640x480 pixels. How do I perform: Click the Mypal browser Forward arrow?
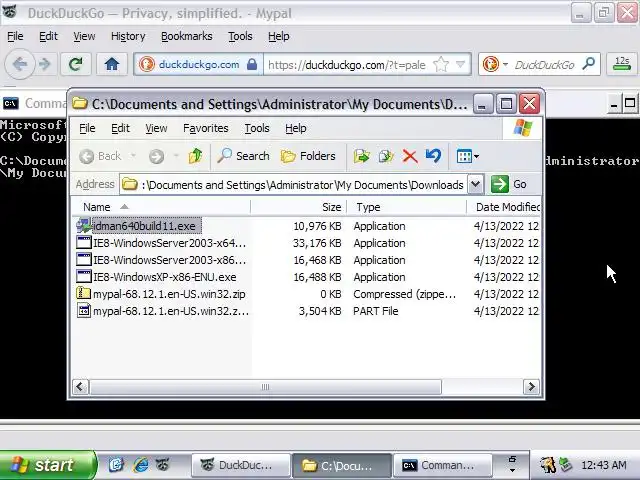tap(44, 64)
